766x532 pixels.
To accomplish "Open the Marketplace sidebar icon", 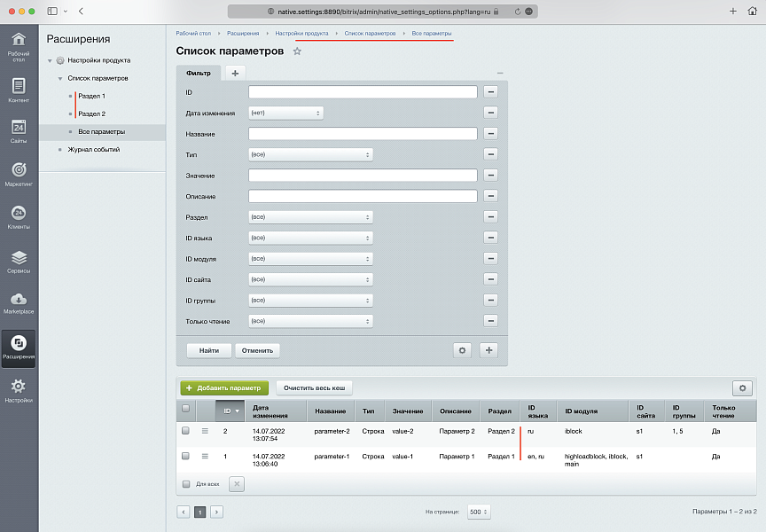I will pyautogui.click(x=19, y=301).
